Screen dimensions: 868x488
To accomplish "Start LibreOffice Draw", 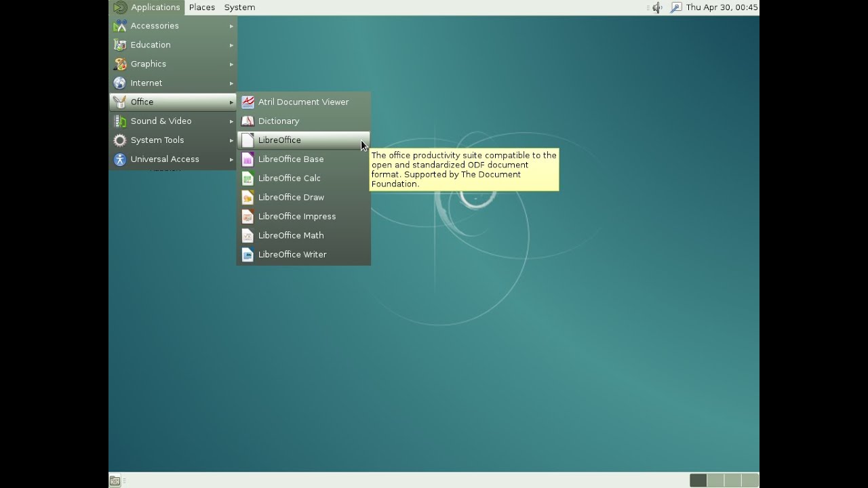I will (x=303, y=197).
